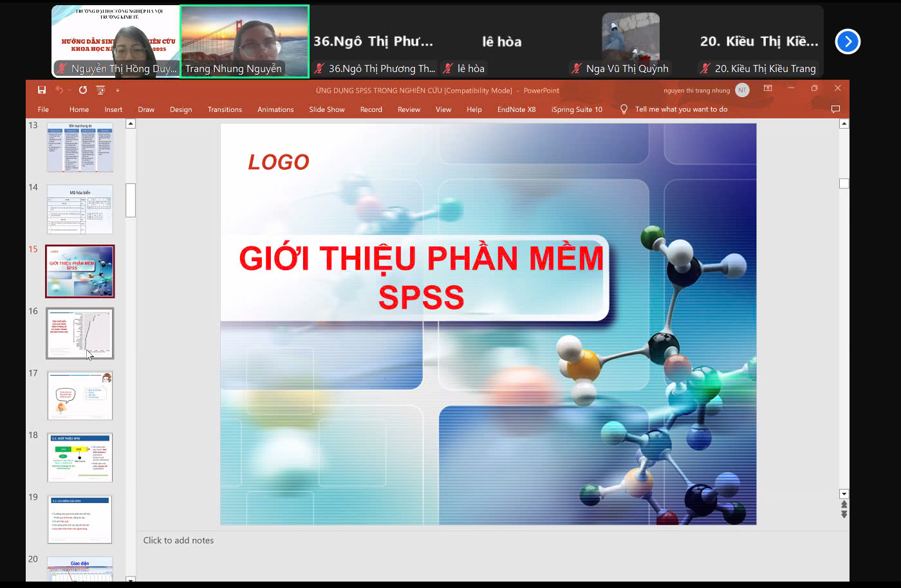
Task: Open Ribbon Display Options
Action: 768,88
